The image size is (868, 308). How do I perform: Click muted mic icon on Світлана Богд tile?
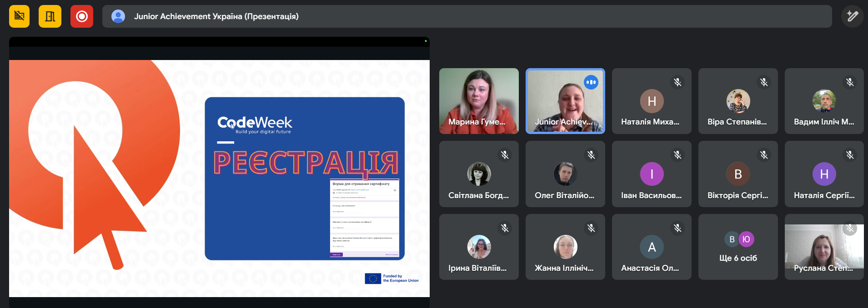[505, 155]
